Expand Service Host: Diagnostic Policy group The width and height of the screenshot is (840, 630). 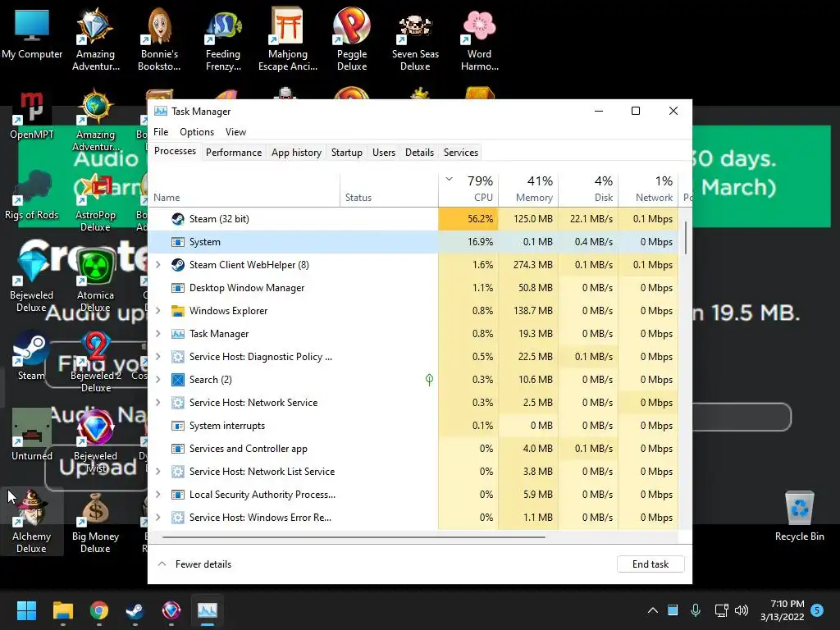coord(158,357)
